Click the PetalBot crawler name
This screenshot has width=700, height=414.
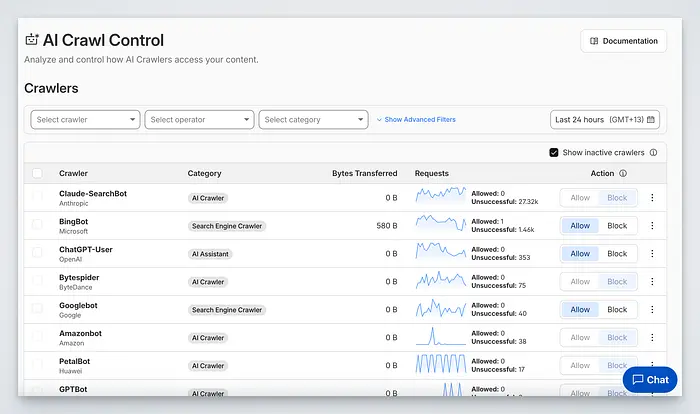tap(75, 361)
